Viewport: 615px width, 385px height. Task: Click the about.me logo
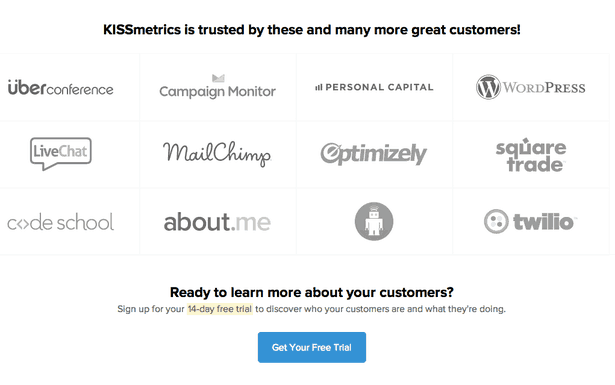(x=217, y=222)
